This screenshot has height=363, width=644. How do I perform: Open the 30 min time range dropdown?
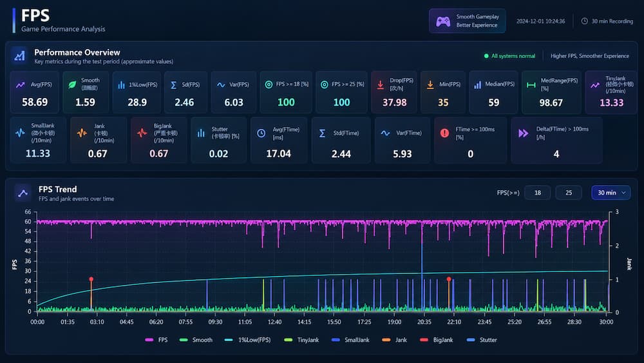pos(611,192)
